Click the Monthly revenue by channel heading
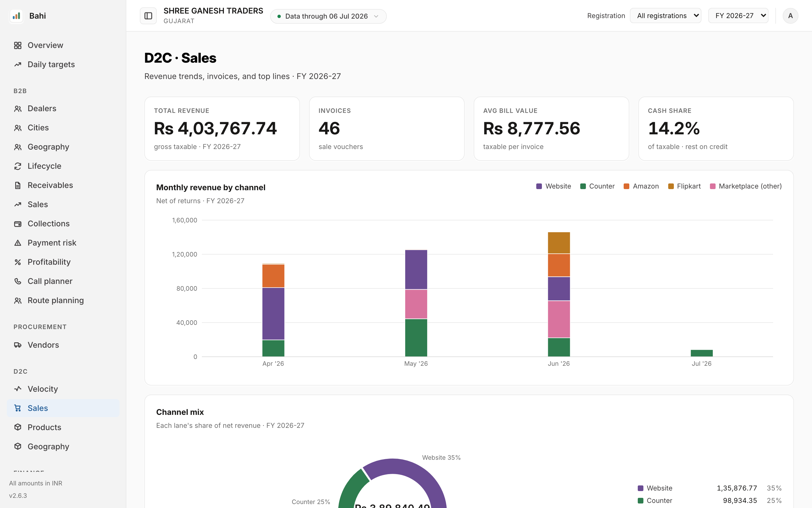 [x=211, y=187]
